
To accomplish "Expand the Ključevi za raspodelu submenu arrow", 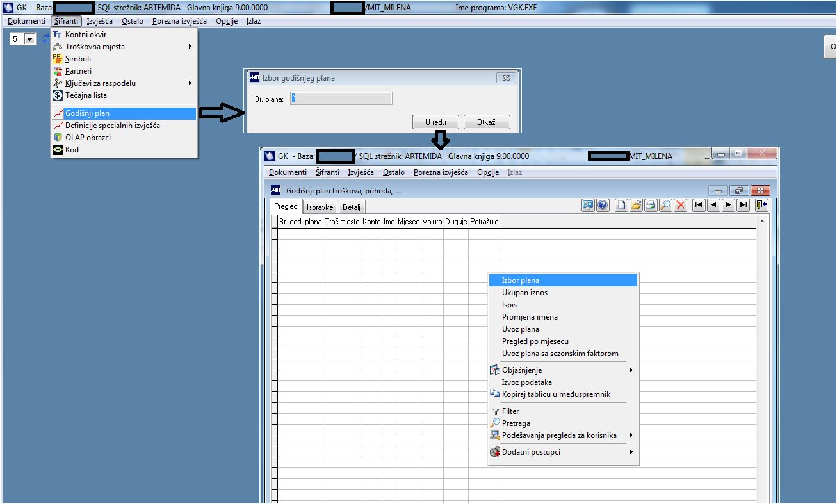I will [190, 83].
